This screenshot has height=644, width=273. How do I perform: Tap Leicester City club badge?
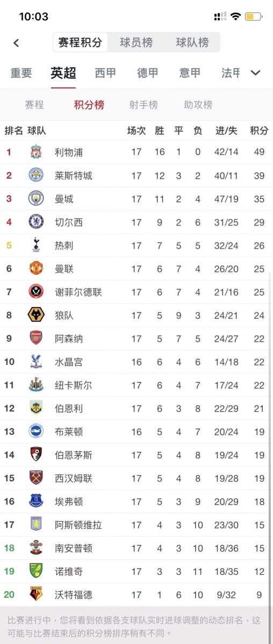coord(36,175)
